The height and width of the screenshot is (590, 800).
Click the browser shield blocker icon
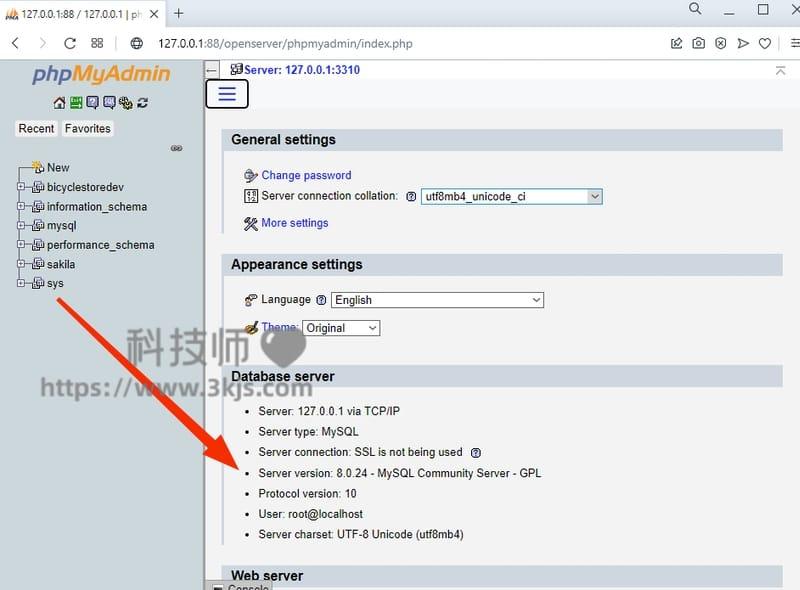click(720, 43)
